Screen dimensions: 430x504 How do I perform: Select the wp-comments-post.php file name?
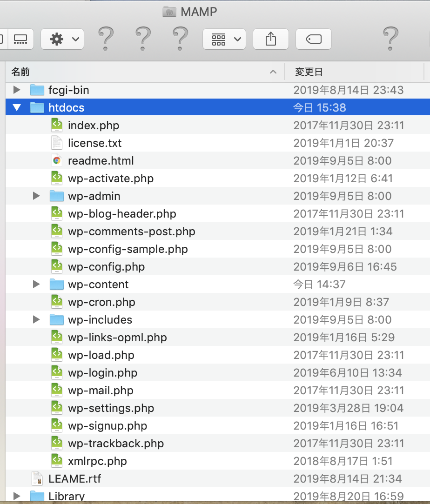click(x=132, y=232)
